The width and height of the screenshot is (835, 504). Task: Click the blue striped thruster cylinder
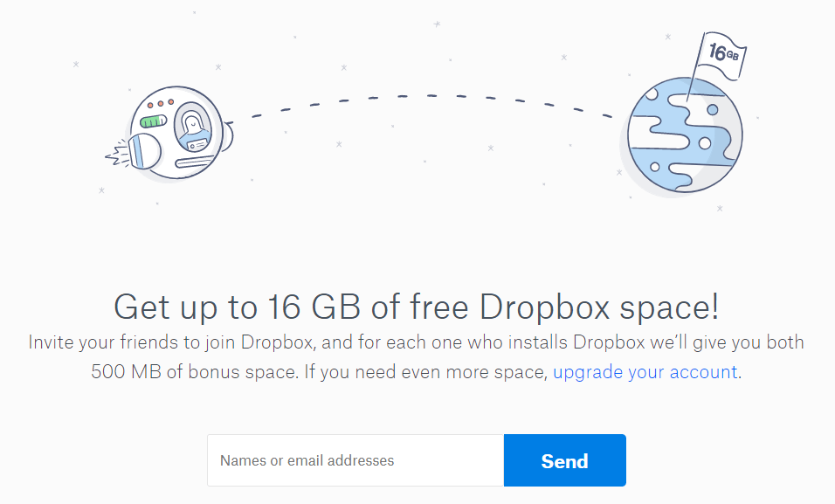pyautogui.click(x=144, y=151)
